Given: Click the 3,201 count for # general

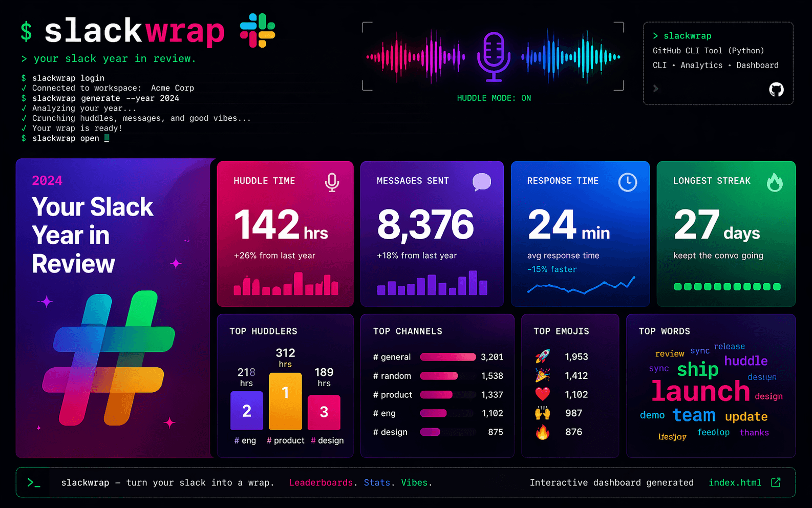Looking at the screenshot, I should tap(492, 357).
